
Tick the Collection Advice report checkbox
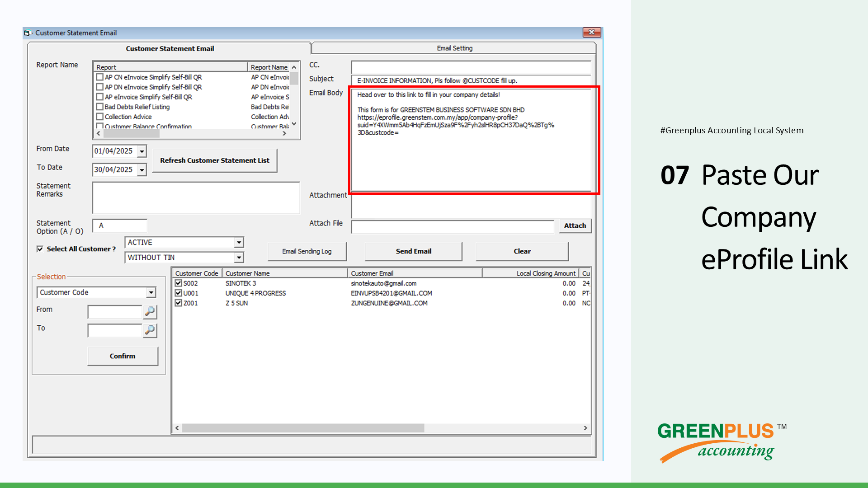(x=100, y=117)
